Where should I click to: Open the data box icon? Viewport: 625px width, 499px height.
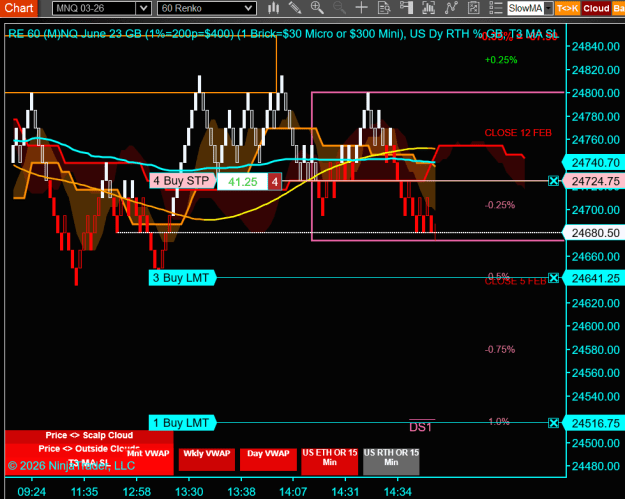click(x=384, y=8)
